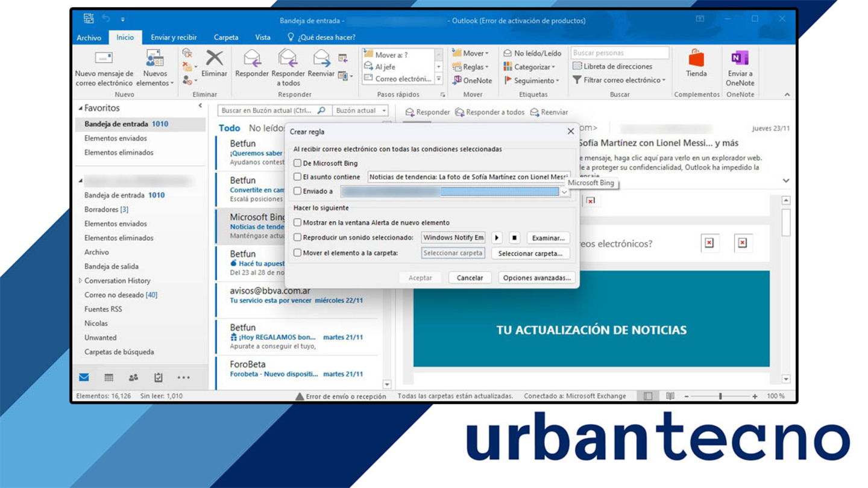
Task: Click Responder a todos in the ribbon
Action: click(x=288, y=68)
